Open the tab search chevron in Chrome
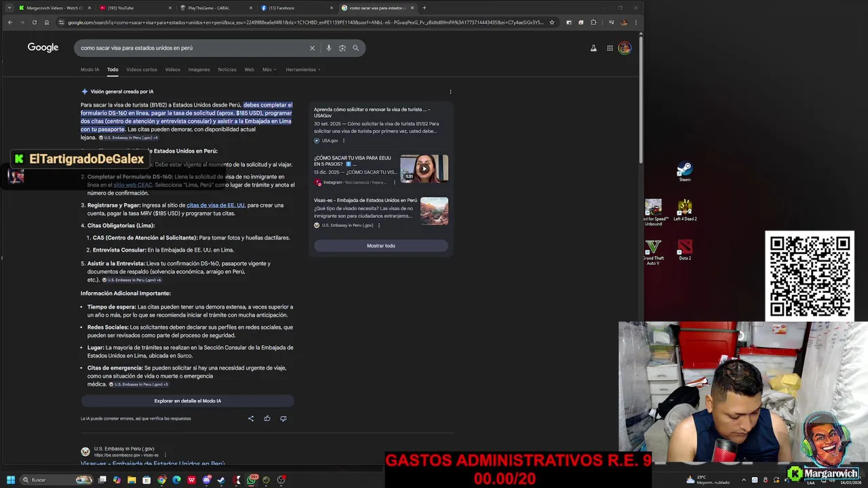The height and width of the screenshot is (488, 868). click(9, 8)
